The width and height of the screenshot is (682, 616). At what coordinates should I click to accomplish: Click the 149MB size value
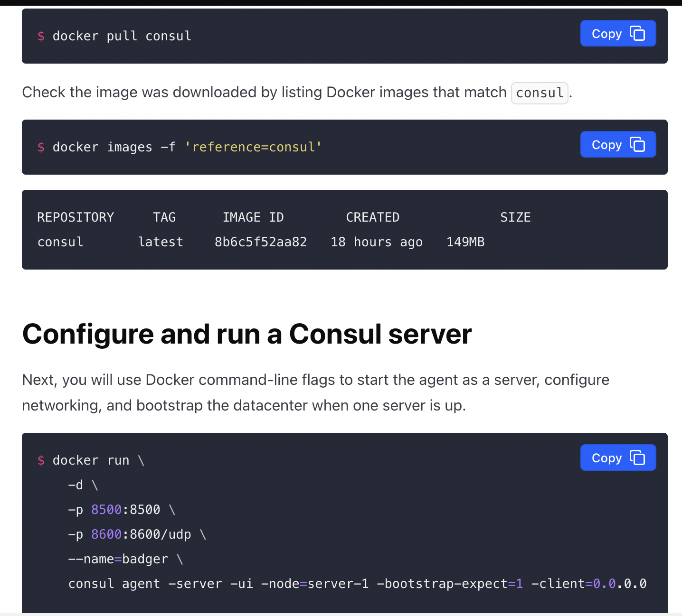point(465,242)
